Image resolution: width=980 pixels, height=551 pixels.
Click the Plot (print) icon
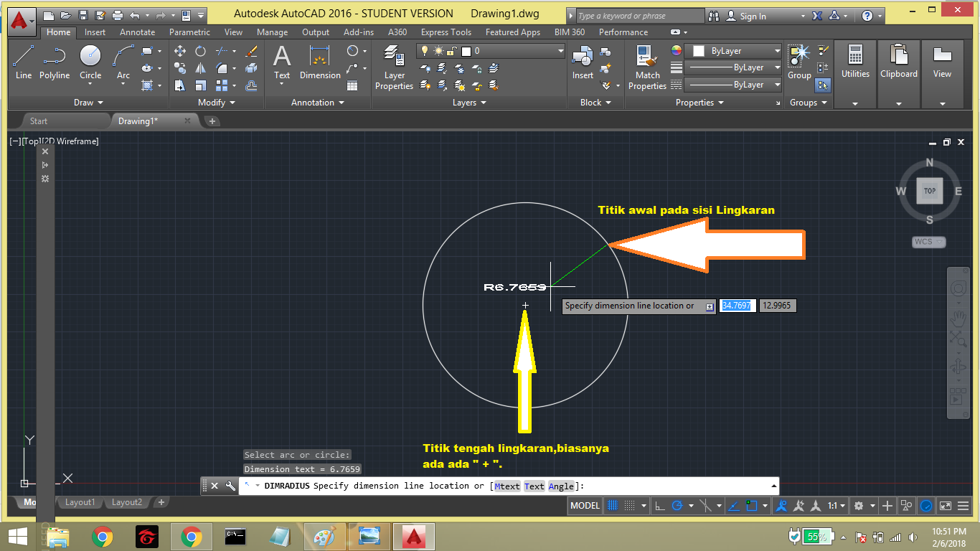click(x=117, y=15)
